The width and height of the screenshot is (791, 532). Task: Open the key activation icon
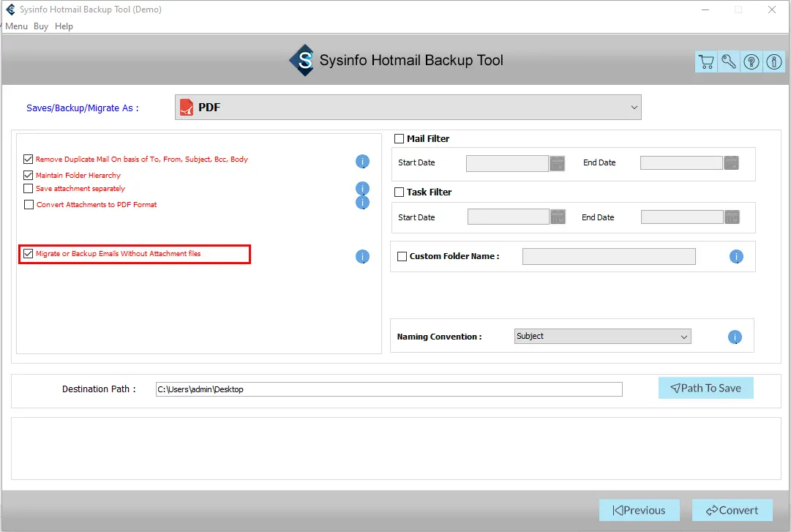tap(729, 62)
